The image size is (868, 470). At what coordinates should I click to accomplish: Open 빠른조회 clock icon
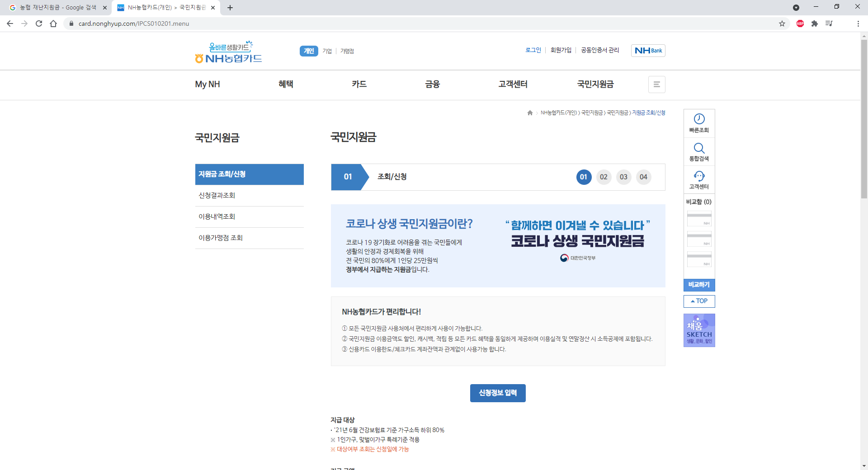tap(699, 123)
